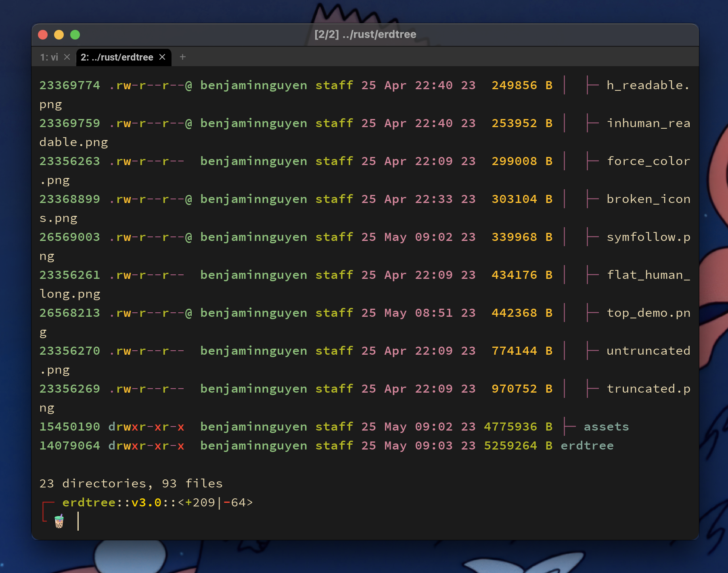Click wrapped text 'dable.png'
728x573 pixels.
pos(73,142)
